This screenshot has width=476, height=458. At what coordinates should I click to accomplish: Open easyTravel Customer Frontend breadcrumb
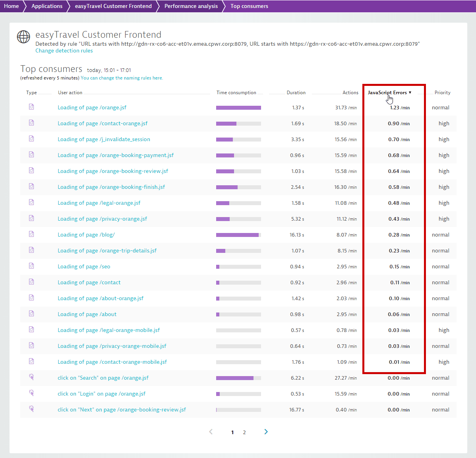[x=113, y=6]
